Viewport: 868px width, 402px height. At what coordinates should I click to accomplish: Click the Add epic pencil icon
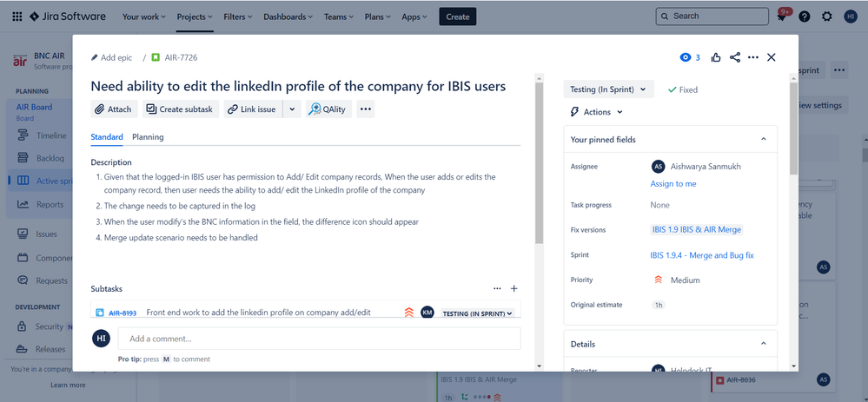point(95,57)
